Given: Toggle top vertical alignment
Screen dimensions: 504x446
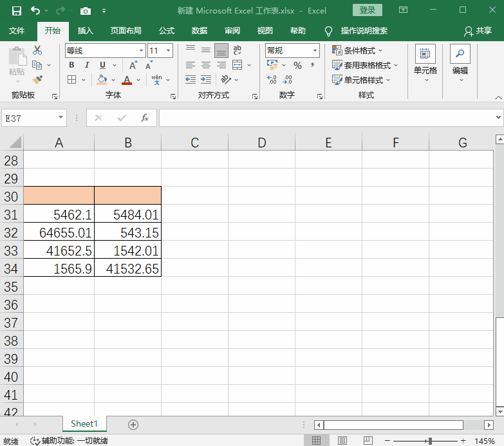Looking at the screenshot, I should (191, 50).
